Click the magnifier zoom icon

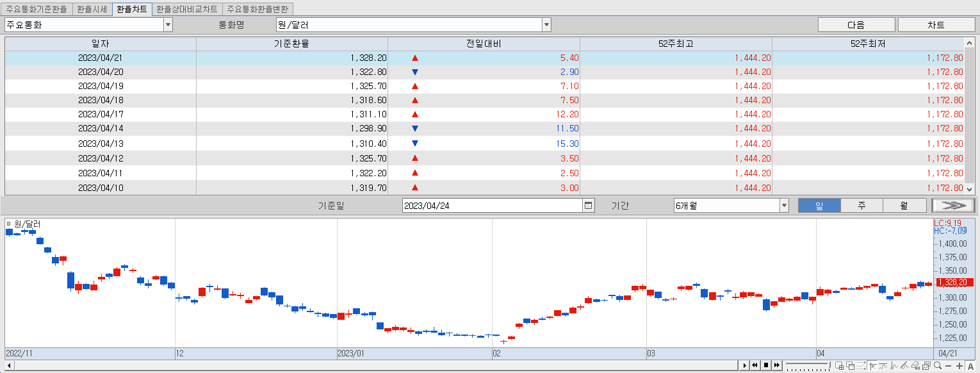pyautogui.click(x=938, y=366)
